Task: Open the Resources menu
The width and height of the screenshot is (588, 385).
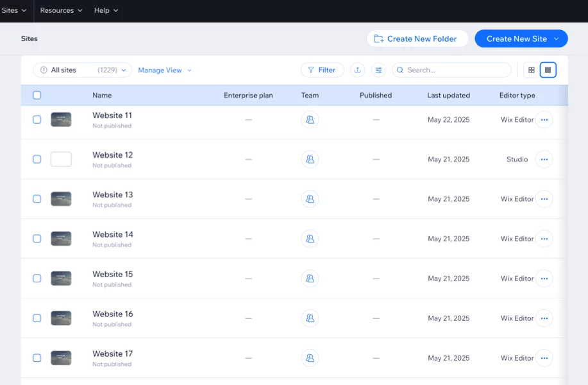Action: (x=61, y=10)
